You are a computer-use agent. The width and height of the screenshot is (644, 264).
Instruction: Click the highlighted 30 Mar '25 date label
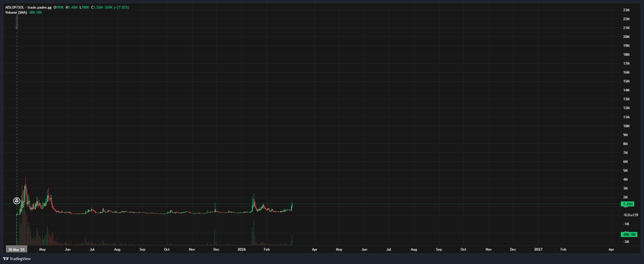17,249
